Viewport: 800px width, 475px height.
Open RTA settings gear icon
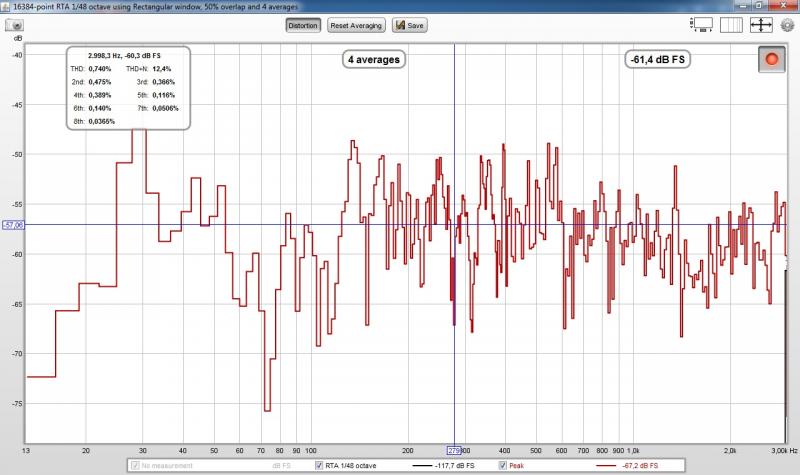coord(788,25)
